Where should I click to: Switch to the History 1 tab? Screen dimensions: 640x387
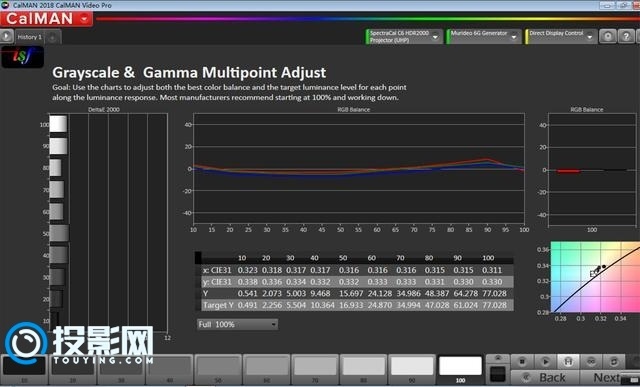click(29, 37)
